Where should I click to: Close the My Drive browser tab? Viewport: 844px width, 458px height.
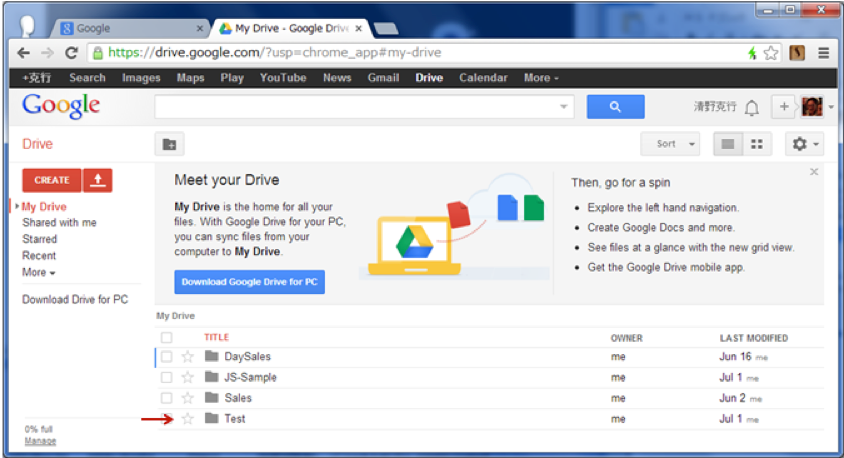tap(358, 28)
